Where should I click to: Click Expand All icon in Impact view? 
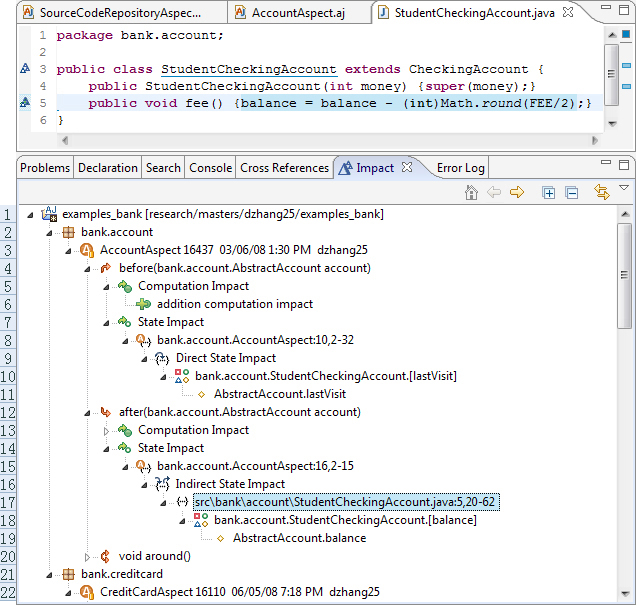[x=548, y=193]
